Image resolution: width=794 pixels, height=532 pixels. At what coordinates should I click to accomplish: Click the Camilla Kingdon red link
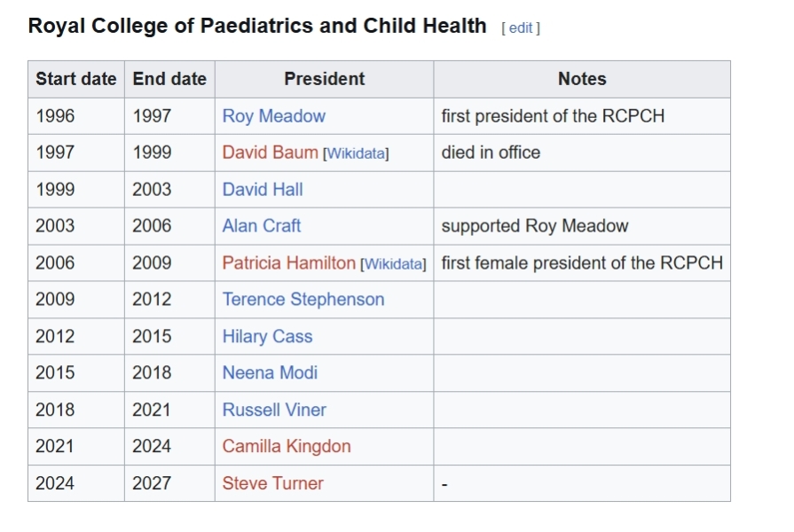point(287,447)
